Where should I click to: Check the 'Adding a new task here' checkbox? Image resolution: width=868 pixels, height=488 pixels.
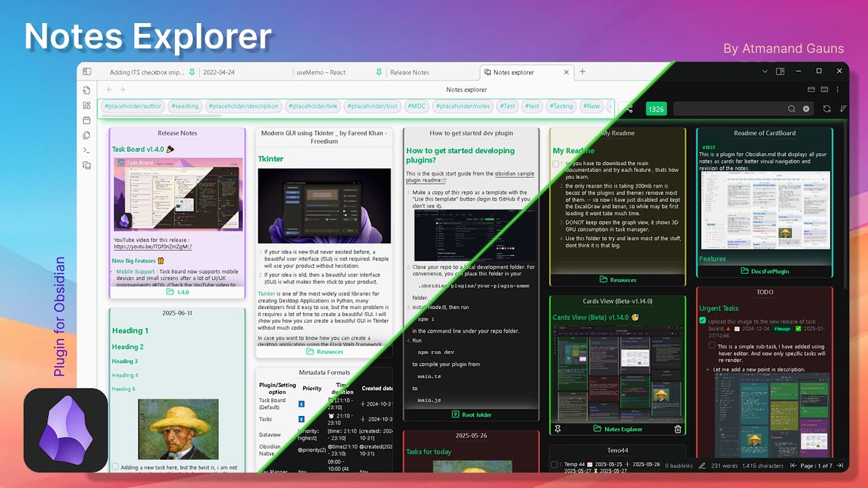115,466
